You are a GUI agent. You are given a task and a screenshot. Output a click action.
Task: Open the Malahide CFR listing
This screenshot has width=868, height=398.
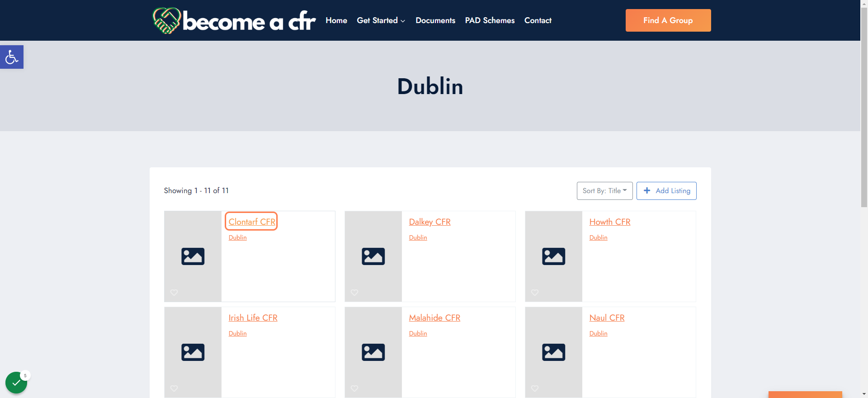point(435,317)
